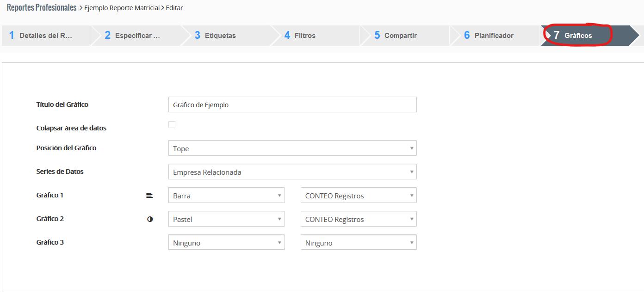Open Gráfico 3 data function Ninguno dropdown
Image resolution: width=644 pixels, height=295 pixels.
click(358, 243)
